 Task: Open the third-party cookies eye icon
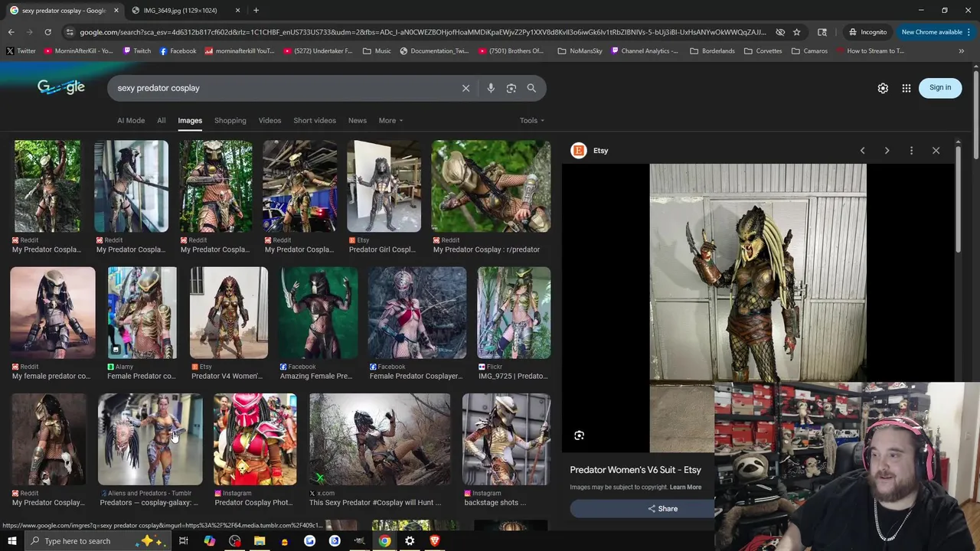click(779, 32)
